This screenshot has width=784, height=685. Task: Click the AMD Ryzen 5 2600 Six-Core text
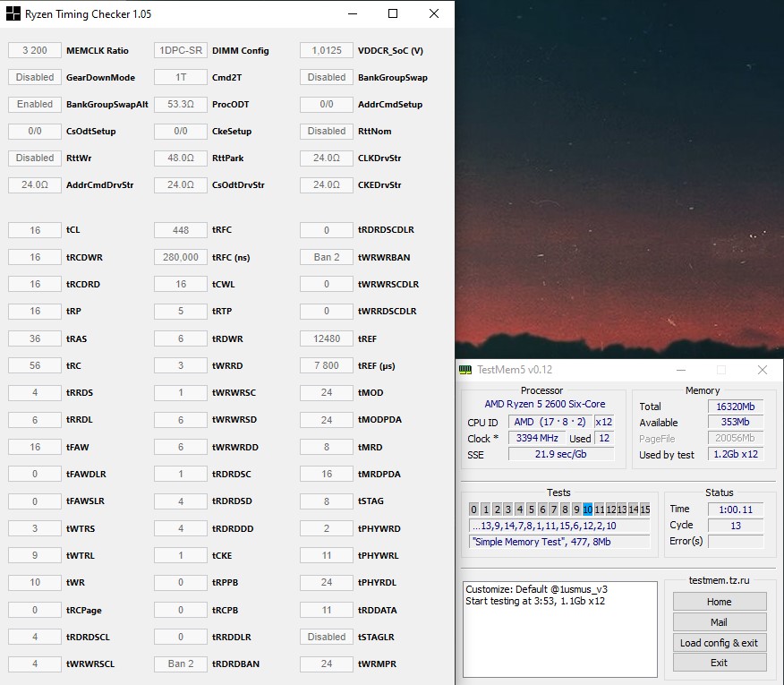(x=544, y=404)
